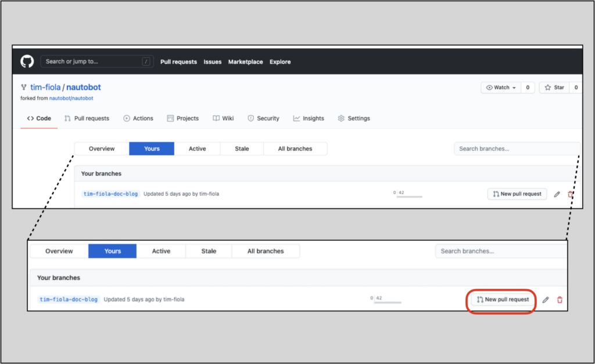The image size is (595, 364).
Task: Select All branches in zoomed lower panel
Action: [266, 251]
